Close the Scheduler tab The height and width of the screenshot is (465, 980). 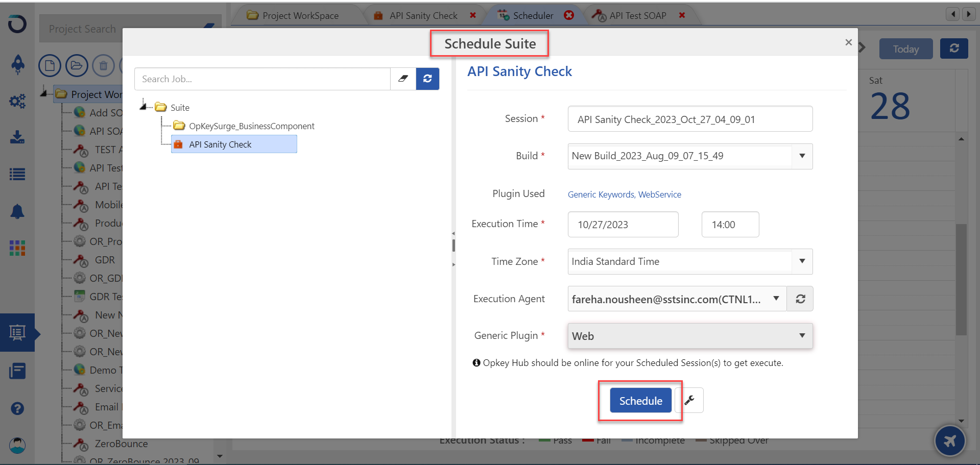(x=569, y=15)
